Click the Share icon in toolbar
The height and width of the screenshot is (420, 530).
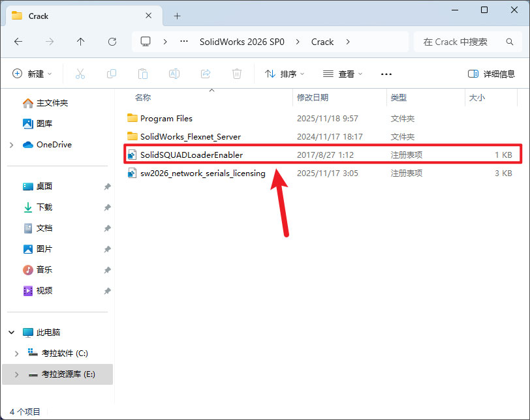tap(206, 74)
